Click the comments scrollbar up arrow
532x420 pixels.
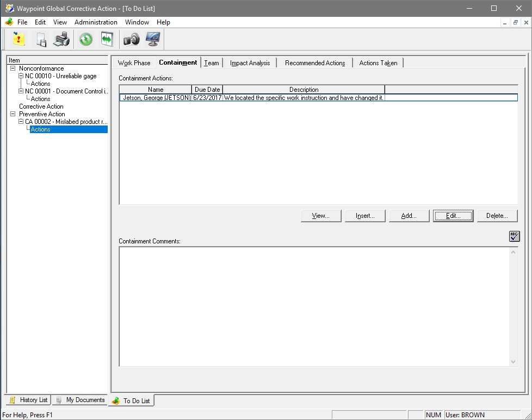[x=514, y=252]
